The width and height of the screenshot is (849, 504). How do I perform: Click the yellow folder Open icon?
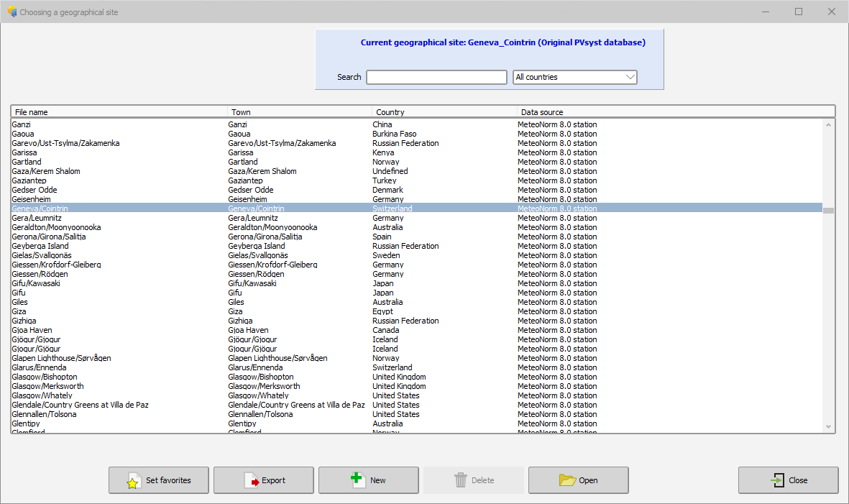tap(567, 480)
